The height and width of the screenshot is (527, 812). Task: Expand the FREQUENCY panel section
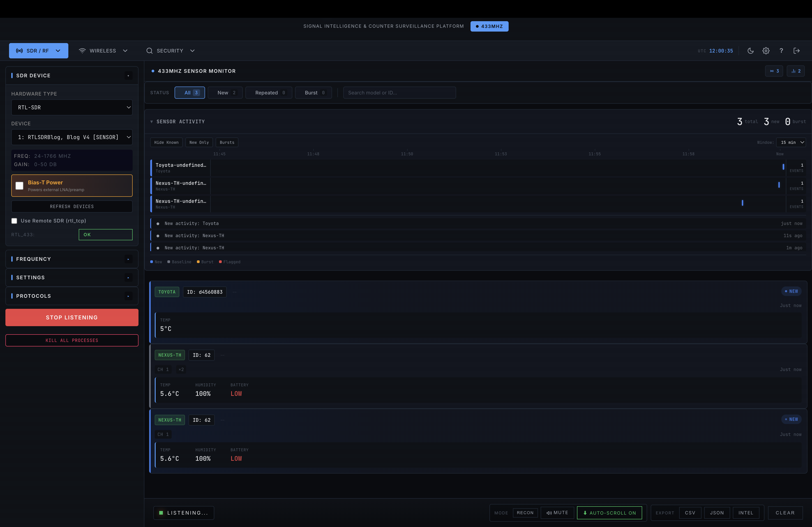(72, 259)
